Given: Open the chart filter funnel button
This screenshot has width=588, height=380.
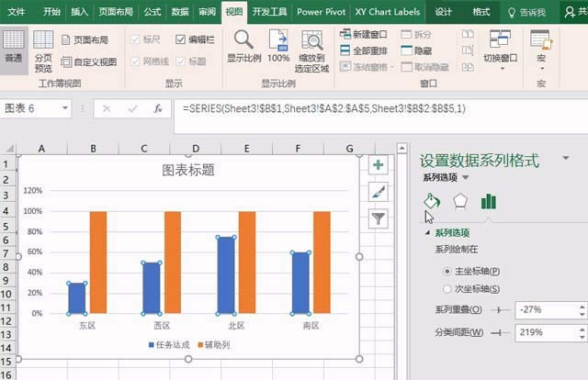Looking at the screenshot, I should tap(378, 218).
